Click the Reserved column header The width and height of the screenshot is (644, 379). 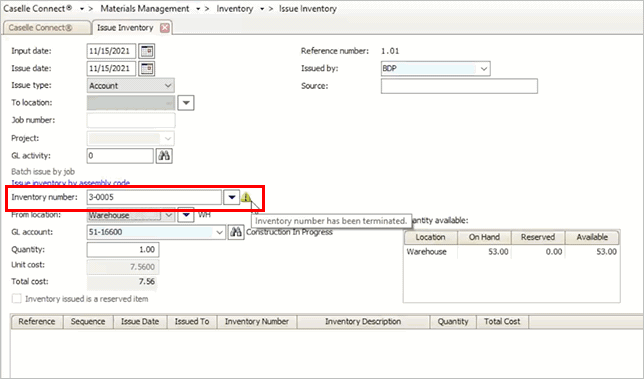[538, 237]
